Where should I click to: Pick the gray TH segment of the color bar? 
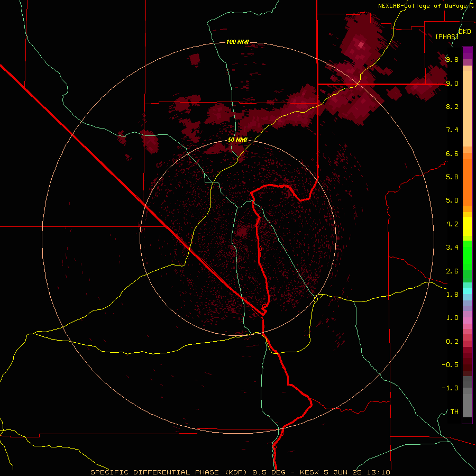[467, 405]
